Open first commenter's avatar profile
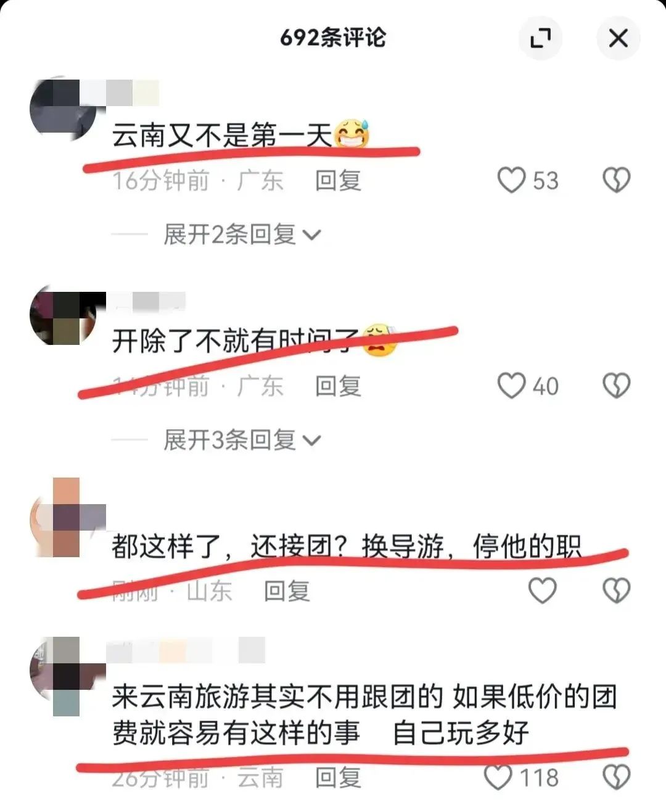Image resolution: width=666 pixels, height=812 pixels. pos(63,108)
